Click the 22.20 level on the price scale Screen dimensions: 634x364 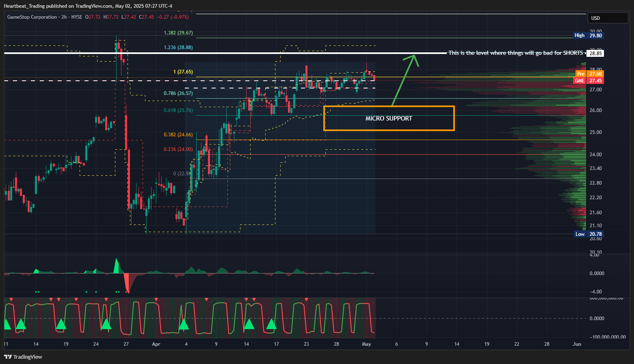tap(595, 198)
